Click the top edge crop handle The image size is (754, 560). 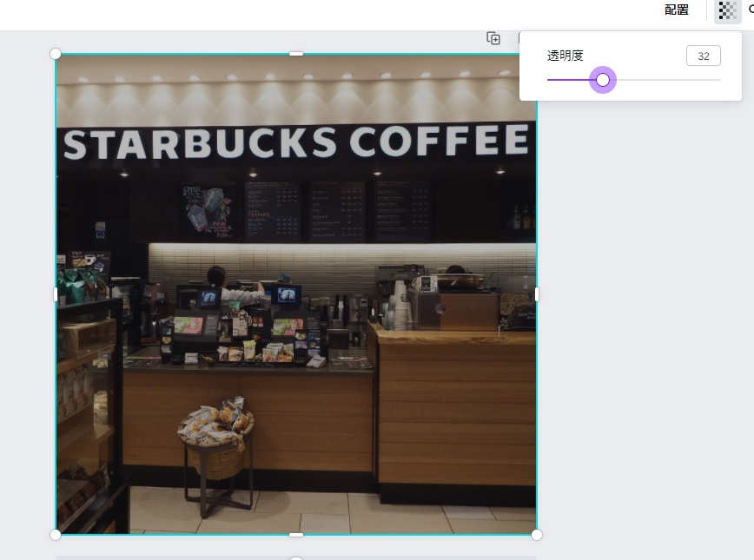[x=296, y=54]
